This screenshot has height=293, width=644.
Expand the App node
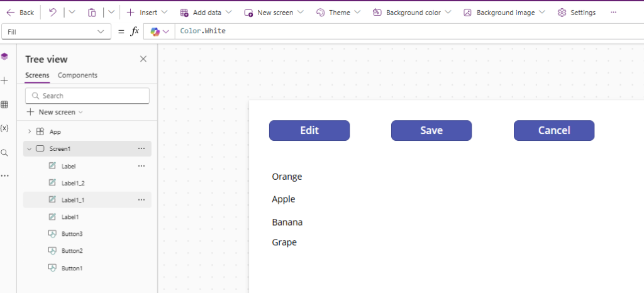click(x=29, y=131)
